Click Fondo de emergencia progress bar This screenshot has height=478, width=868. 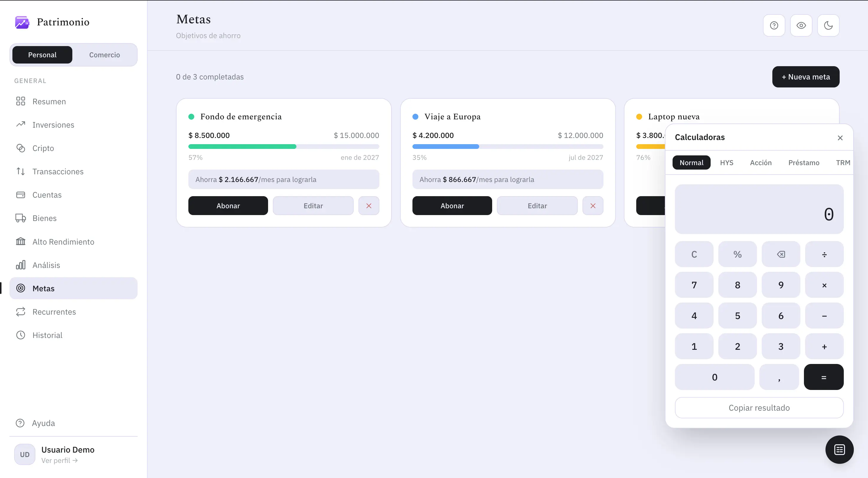click(x=284, y=147)
